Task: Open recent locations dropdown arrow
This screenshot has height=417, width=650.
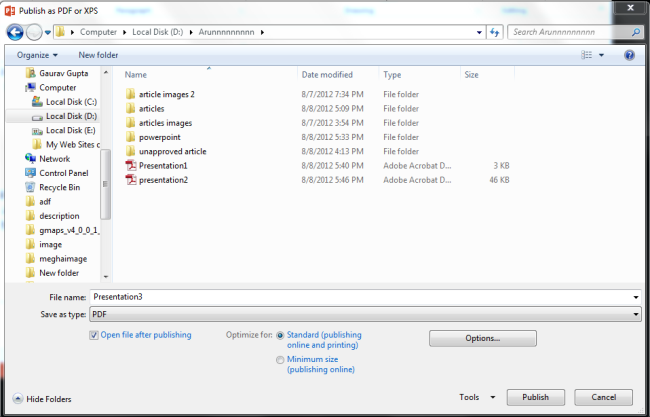Action: point(48,32)
